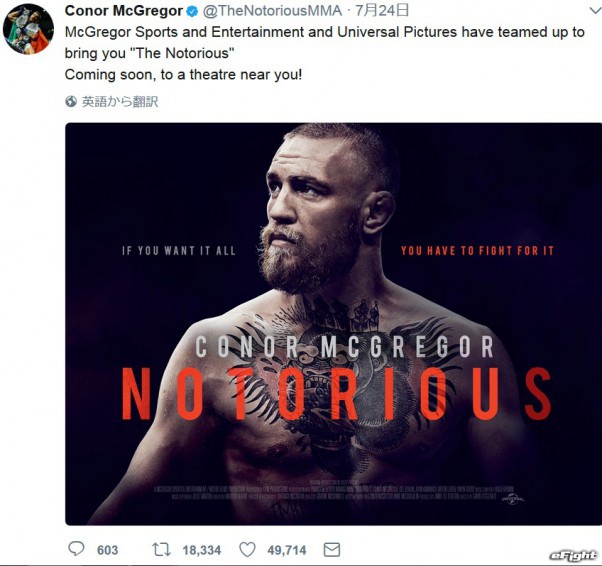
Task: Open Conor McGregor's profile avatar
Action: [x=29, y=29]
